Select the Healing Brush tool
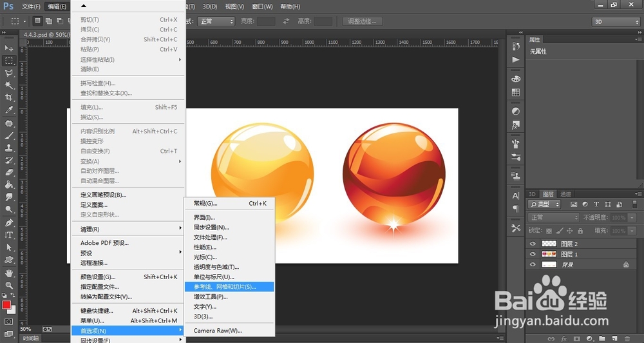644x343 pixels. click(x=8, y=123)
